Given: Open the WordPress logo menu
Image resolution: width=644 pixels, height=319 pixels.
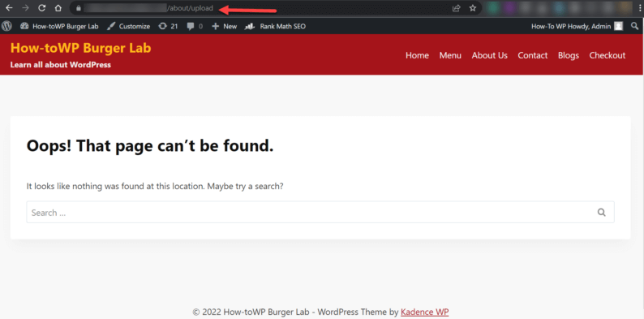Looking at the screenshot, I should [6, 26].
